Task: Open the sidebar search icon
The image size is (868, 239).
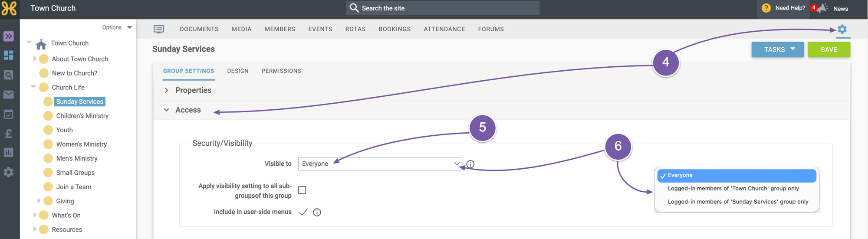Action: point(9,75)
